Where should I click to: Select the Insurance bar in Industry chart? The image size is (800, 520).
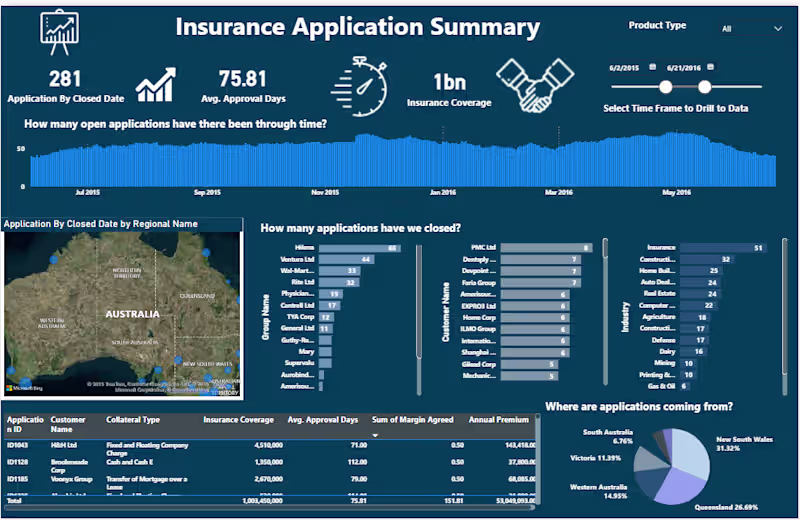coord(722,247)
